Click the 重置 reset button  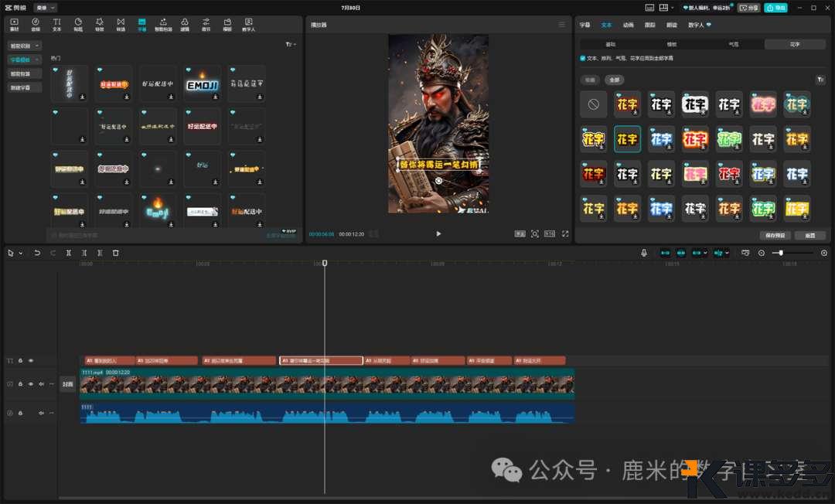(810, 235)
